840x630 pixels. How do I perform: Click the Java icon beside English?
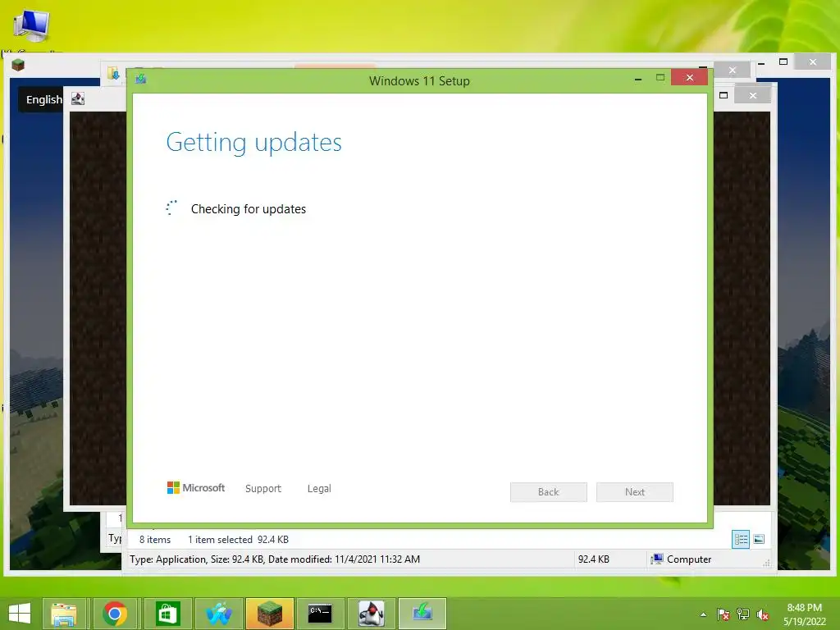point(78,98)
